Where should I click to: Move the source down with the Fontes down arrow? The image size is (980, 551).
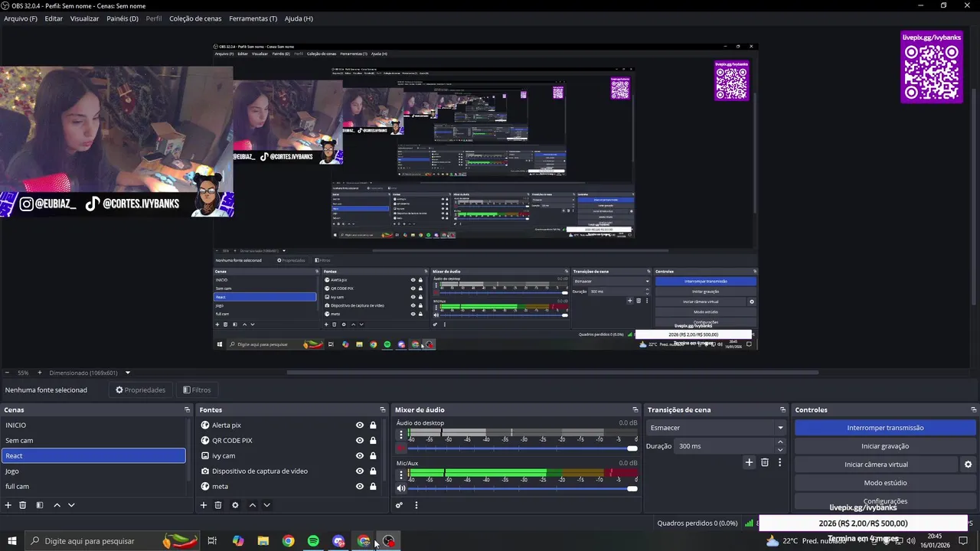(x=266, y=505)
